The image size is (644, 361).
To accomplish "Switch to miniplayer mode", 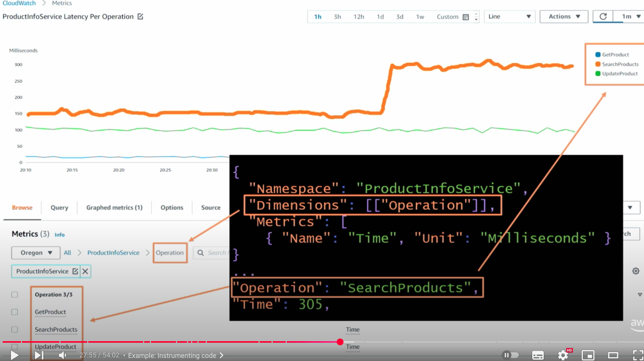I will pos(588,355).
